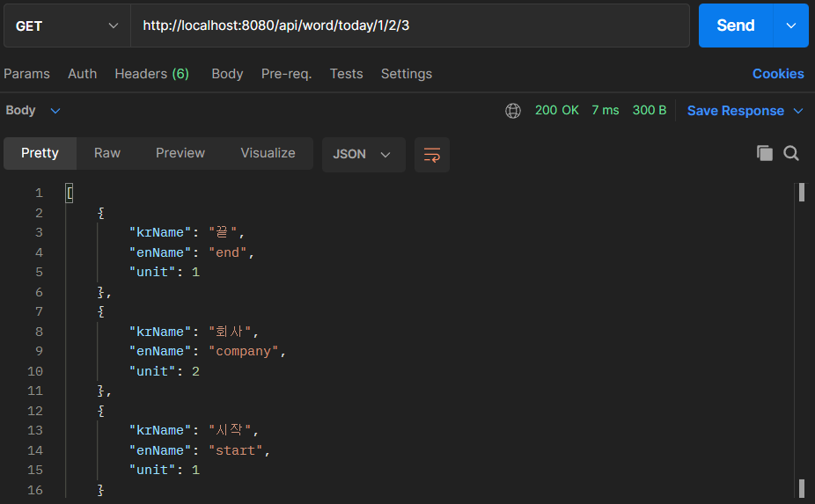Viewport: 815px width, 504px height.
Task: Click the "krName" key on line 8
Action: (x=160, y=332)
